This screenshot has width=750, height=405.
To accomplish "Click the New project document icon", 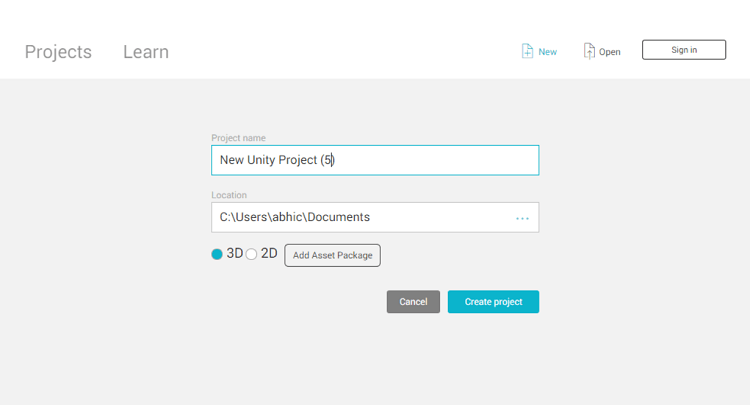I will [527, 51].
